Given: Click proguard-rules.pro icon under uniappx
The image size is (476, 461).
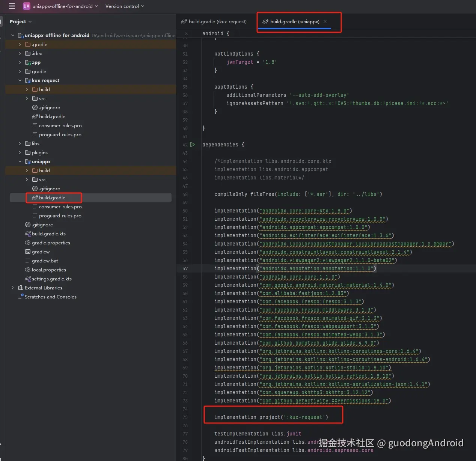Looking at the screenshot, I should click(35, 215).
